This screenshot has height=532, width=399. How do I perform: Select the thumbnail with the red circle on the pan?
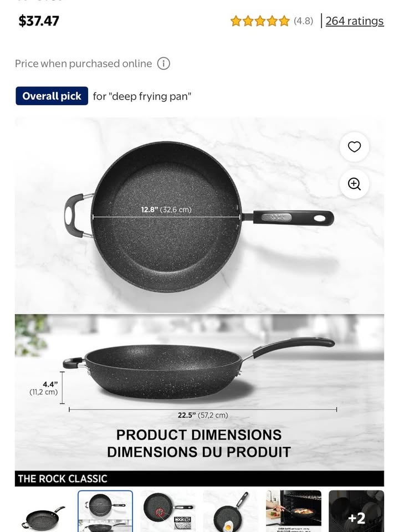coord(168,511)
